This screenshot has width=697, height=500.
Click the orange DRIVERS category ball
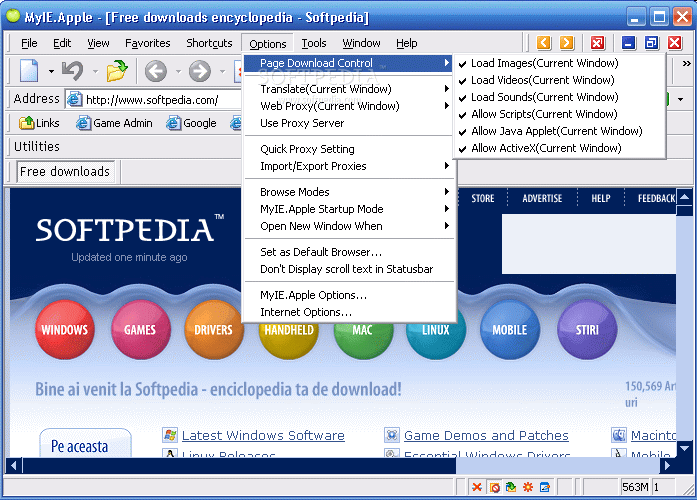[x=214, y=329]
